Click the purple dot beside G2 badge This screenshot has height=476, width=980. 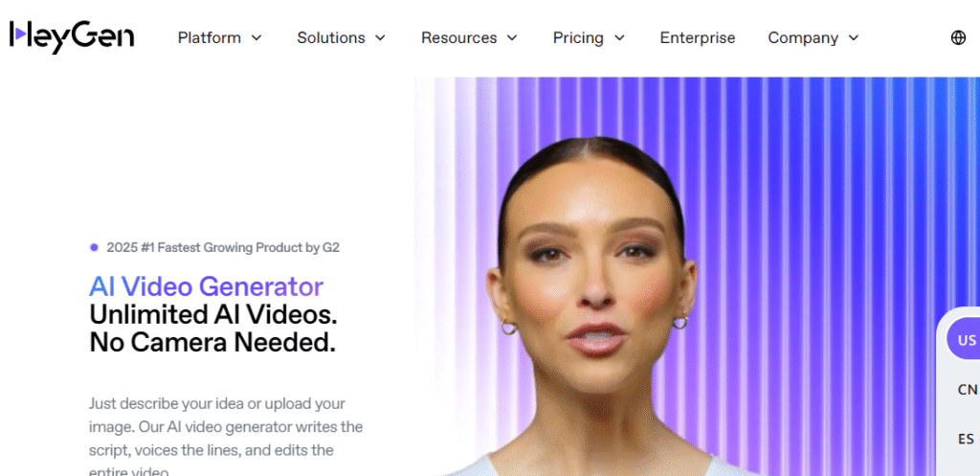[x=95, y=247]
